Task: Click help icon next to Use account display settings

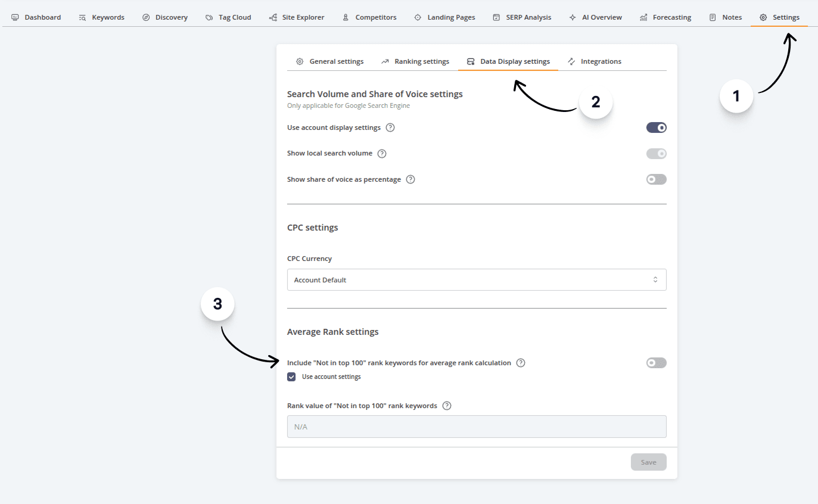Action: (390, 127)
